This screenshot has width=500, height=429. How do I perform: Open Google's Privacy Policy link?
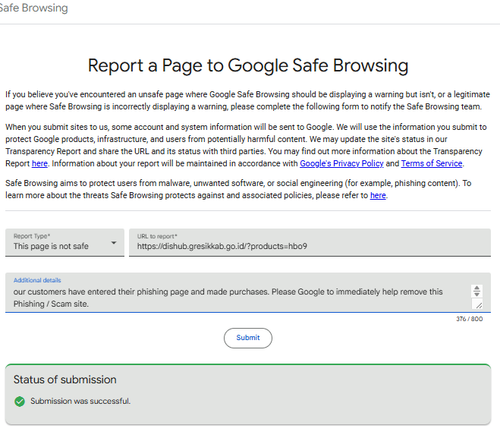click(x=341, y=164)
